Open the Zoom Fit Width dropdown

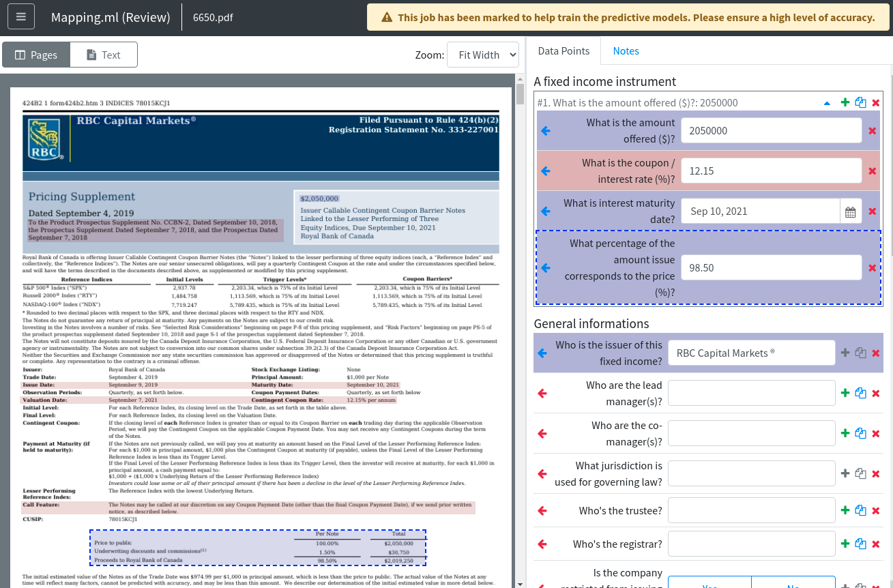coord(483,55)
